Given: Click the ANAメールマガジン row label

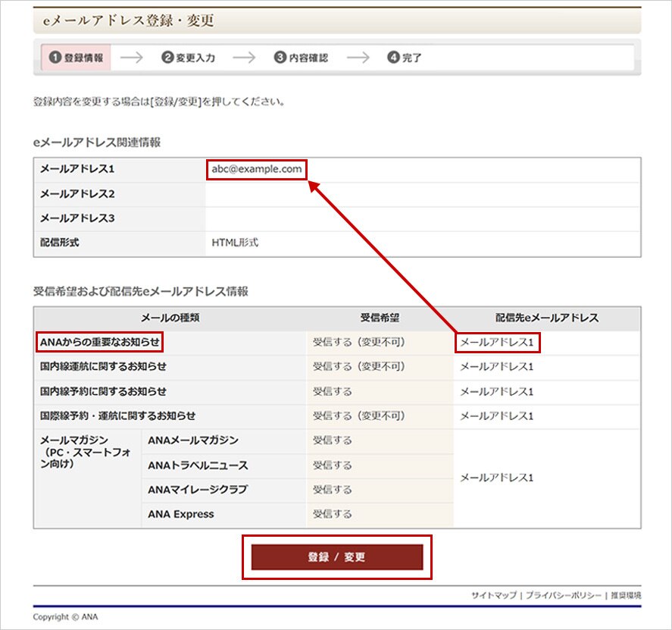Looking at the screenshot, I should (193, 440).
